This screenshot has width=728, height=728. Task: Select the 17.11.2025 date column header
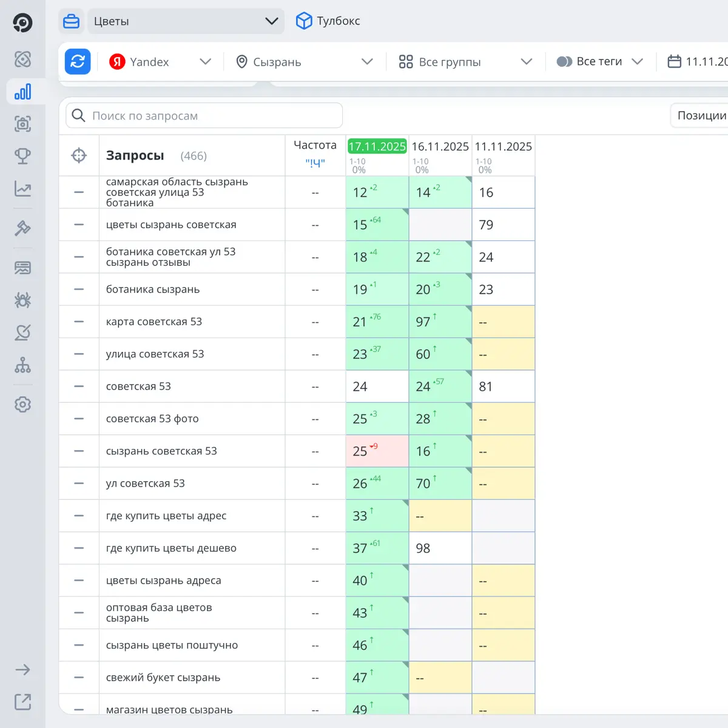pyautogui.click(x=377, y=146)
